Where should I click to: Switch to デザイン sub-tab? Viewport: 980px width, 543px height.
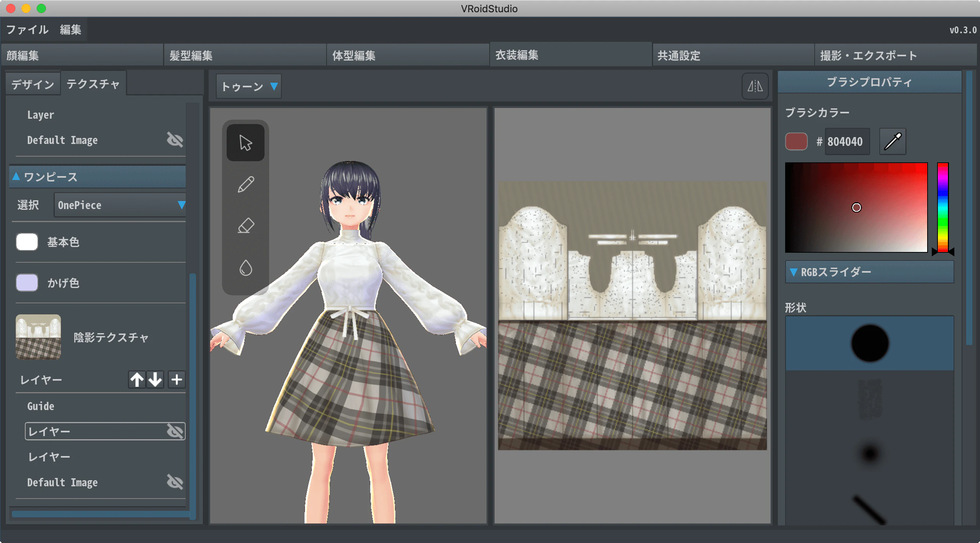point(33,84)
